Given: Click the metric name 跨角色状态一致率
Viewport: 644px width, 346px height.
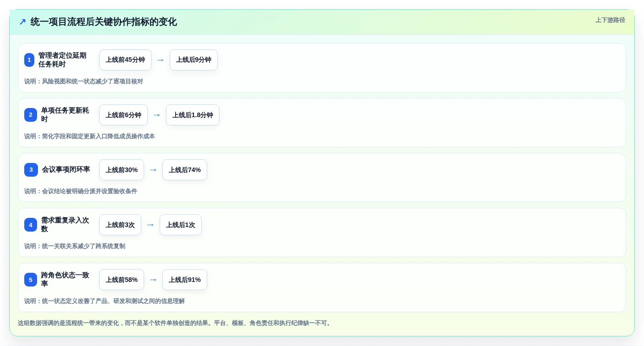Looking at the screenshot, I should pyautogui.click(x=65, y=280).
